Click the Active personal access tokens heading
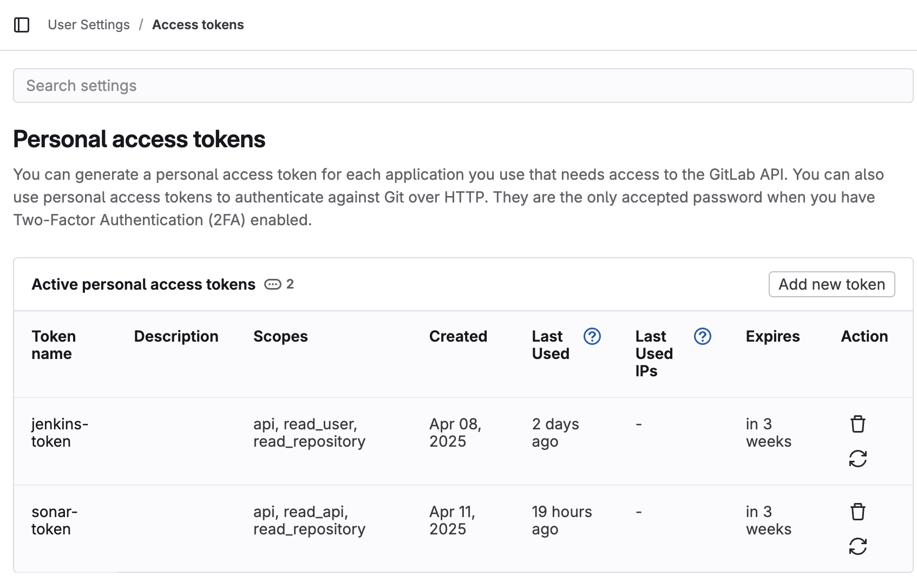 (143, 284)
